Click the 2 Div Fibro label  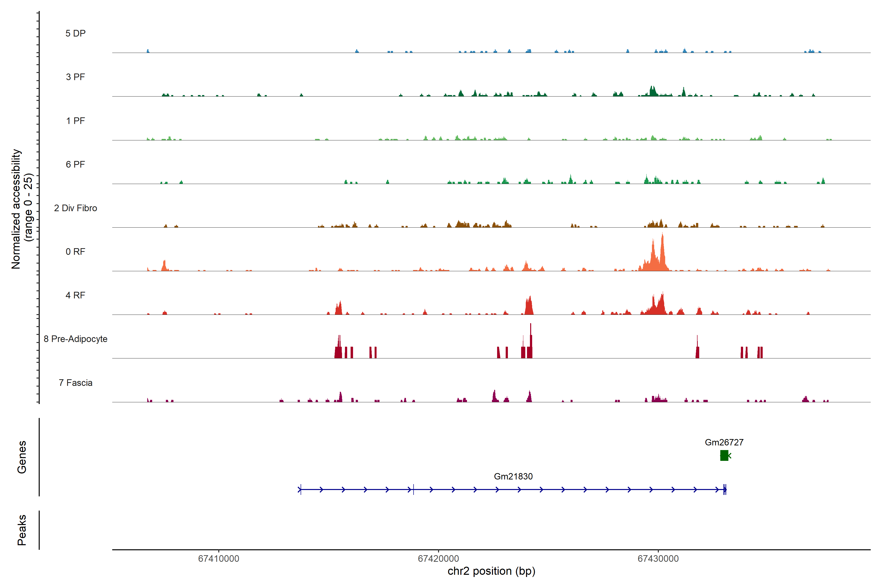tap(75, 208)
